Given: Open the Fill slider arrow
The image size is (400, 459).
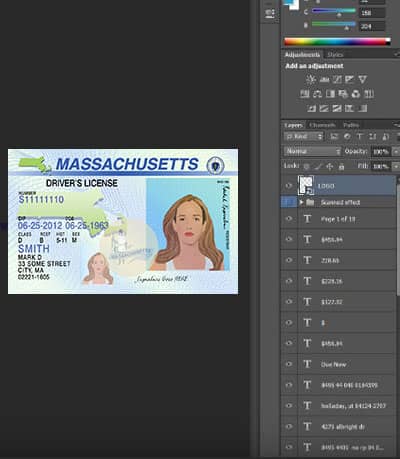Looking at the screenshot, I should 396,166.
